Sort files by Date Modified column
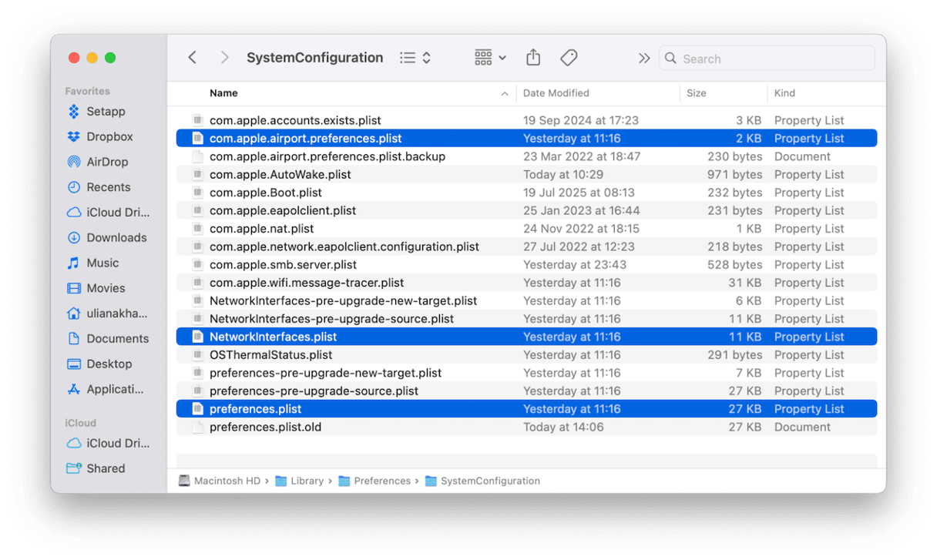The width and height of the screenshot is (937, 560). [556, 93]
